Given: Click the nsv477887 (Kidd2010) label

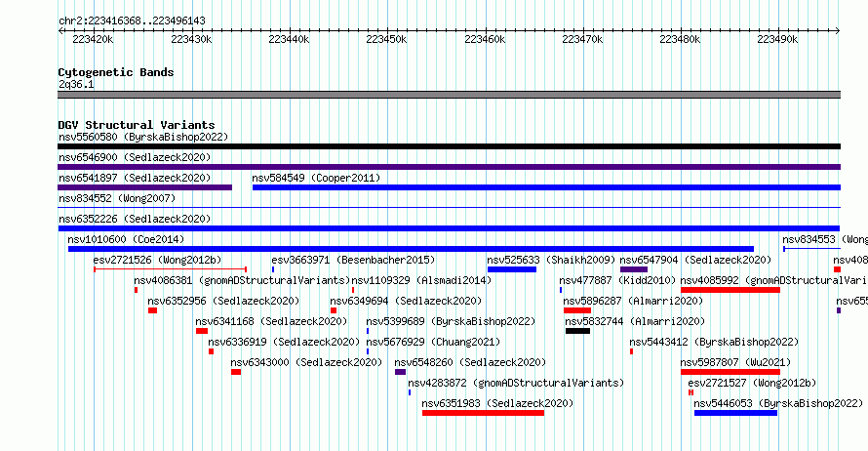Looking at the screenshot, I should click(617, 280).
